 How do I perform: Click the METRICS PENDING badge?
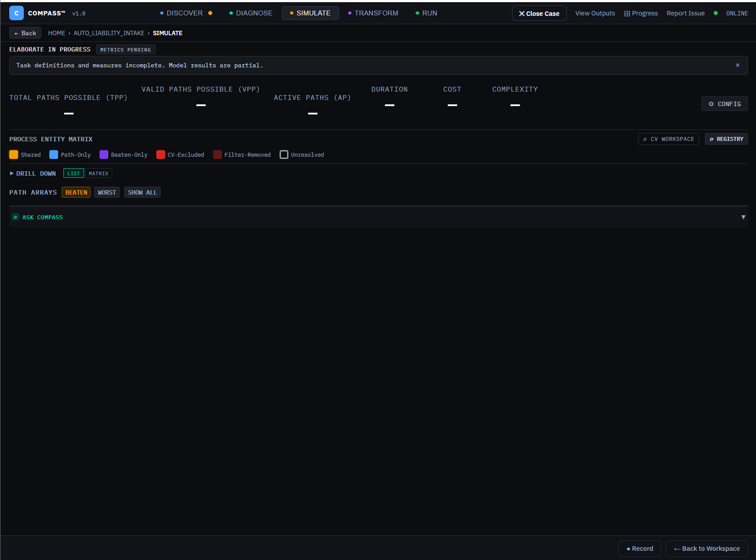tap(125, 50)
